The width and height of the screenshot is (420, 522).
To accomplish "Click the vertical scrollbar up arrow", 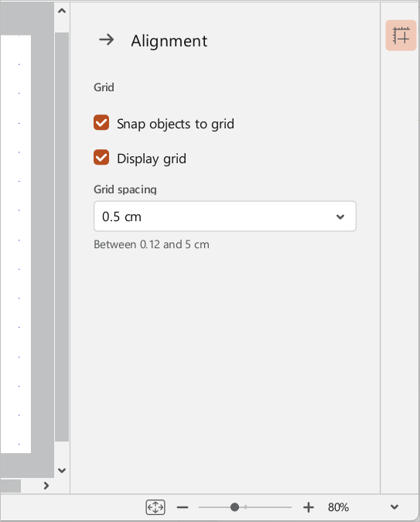I will [x=62, y=11].
